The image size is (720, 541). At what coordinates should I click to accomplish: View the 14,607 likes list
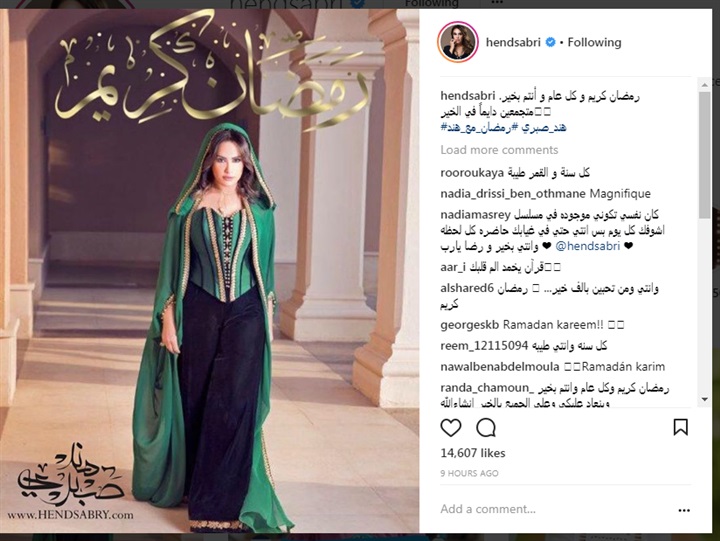473,453
